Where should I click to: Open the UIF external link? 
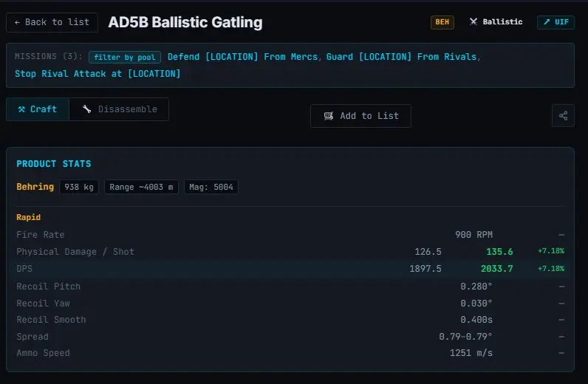555,22
